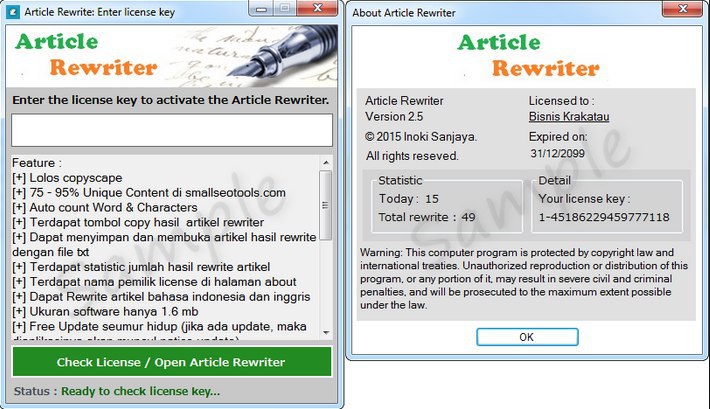Click OK in About Article Rewriter dialog

pos(527,337)
